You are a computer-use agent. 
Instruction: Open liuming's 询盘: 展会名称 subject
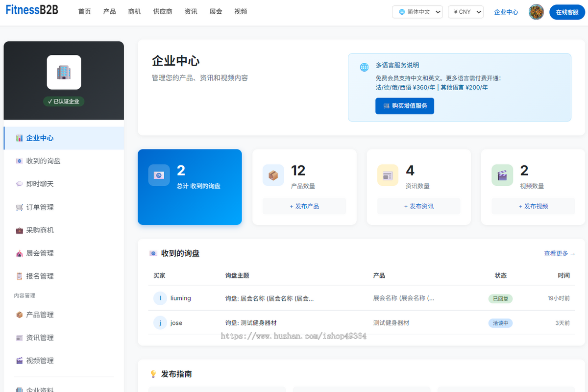pyautogui.click(x=269, y=298)
